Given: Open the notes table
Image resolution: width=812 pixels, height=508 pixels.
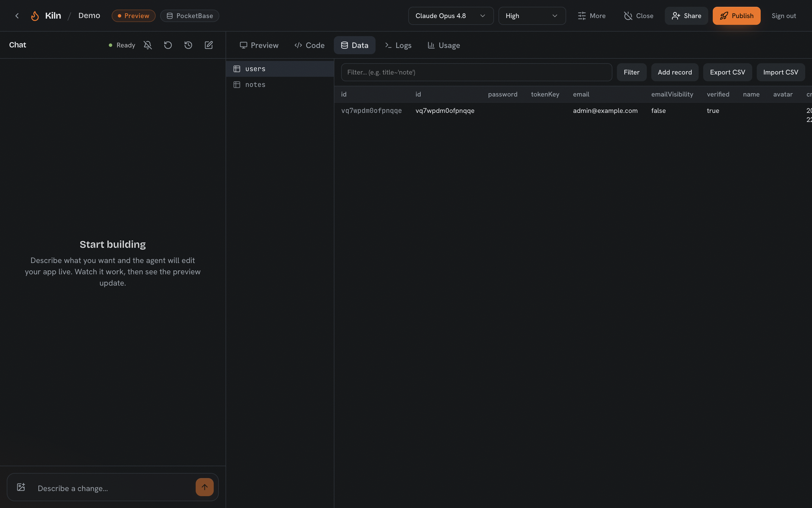Looking at the screenshot, I should coord(280,85).
